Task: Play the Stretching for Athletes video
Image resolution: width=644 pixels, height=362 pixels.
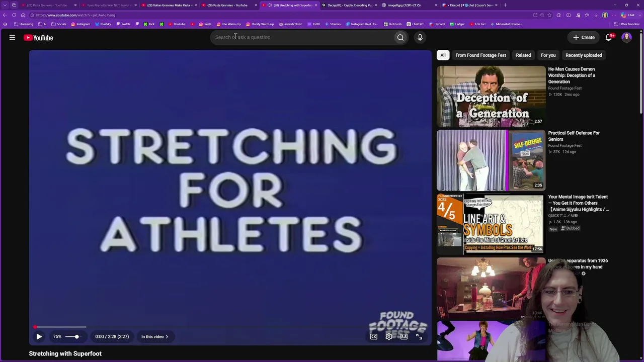Action: coord(39,337)
